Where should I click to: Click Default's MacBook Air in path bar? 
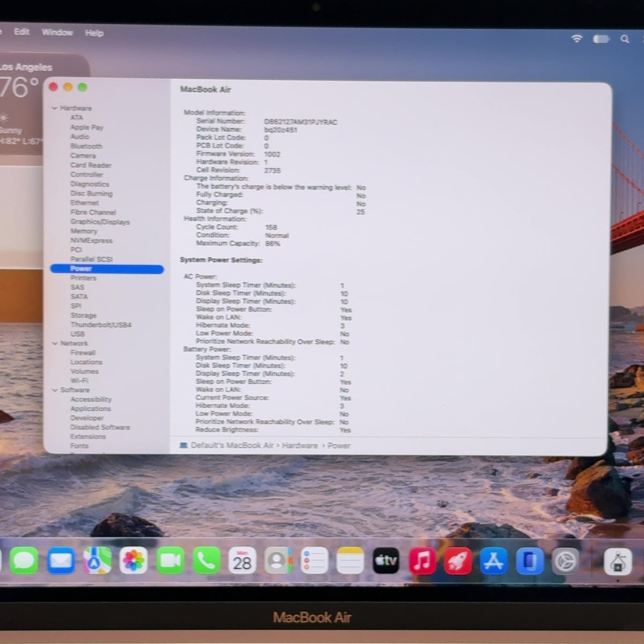[x=232, y=445]
